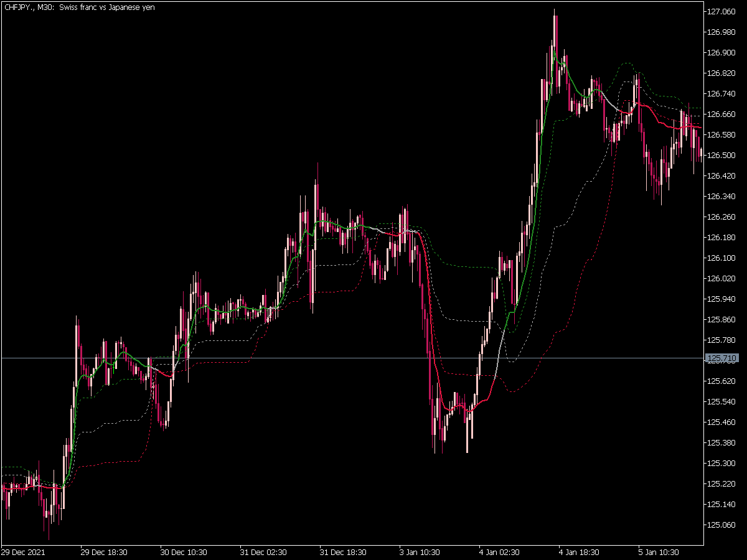The image size is (747, 560).
Task: Click the '31 Dec 18:30' time axis label
Action: 343,552
